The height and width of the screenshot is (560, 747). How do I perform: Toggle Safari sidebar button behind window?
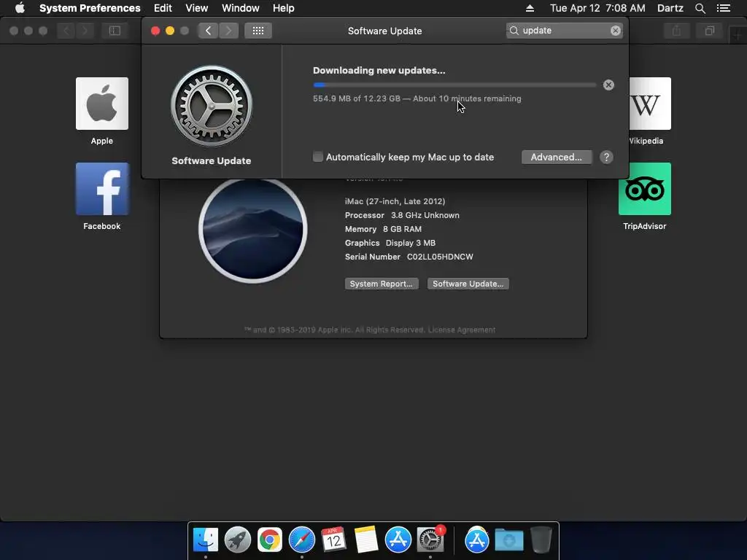[115, 31]
